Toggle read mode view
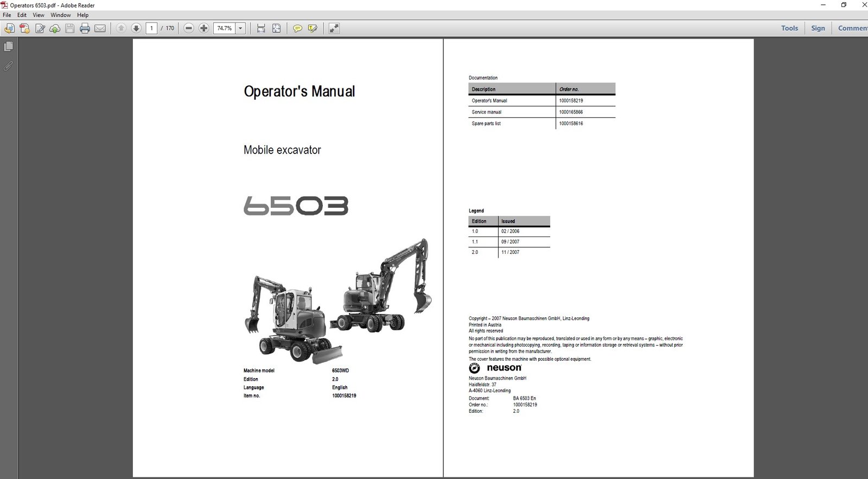This screenshot has width=868, height=479. pyautogui.click(x=334, y=28)
